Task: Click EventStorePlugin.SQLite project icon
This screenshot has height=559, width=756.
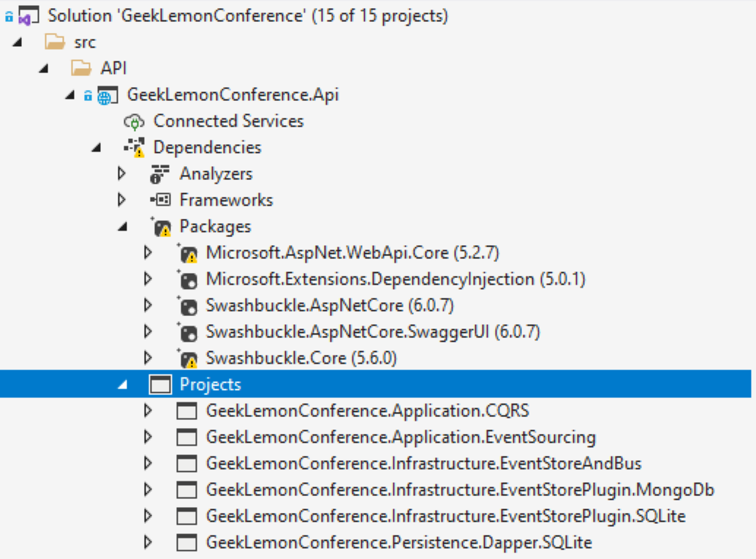Action: 186,516
